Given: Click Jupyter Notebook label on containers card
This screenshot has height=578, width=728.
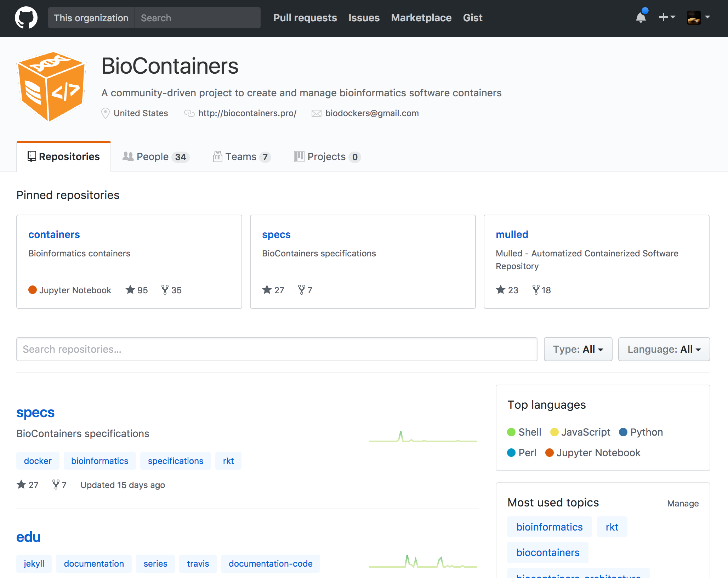Looking at the screenshot, I should (x=75, y=290).
